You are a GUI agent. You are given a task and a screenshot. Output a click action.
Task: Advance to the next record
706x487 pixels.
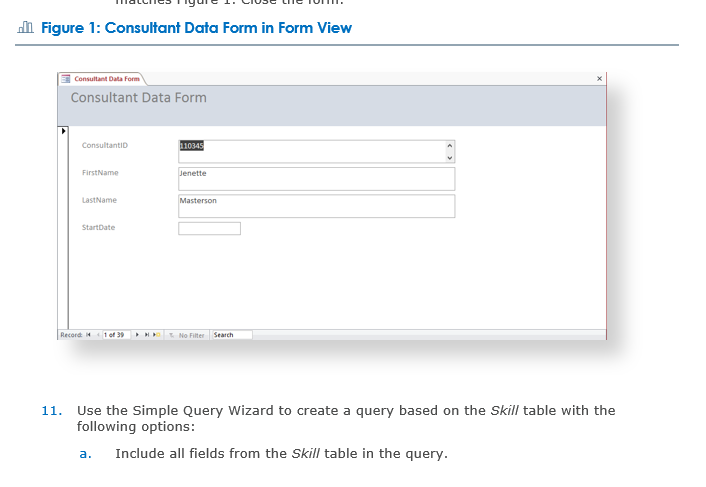(137, 334)
